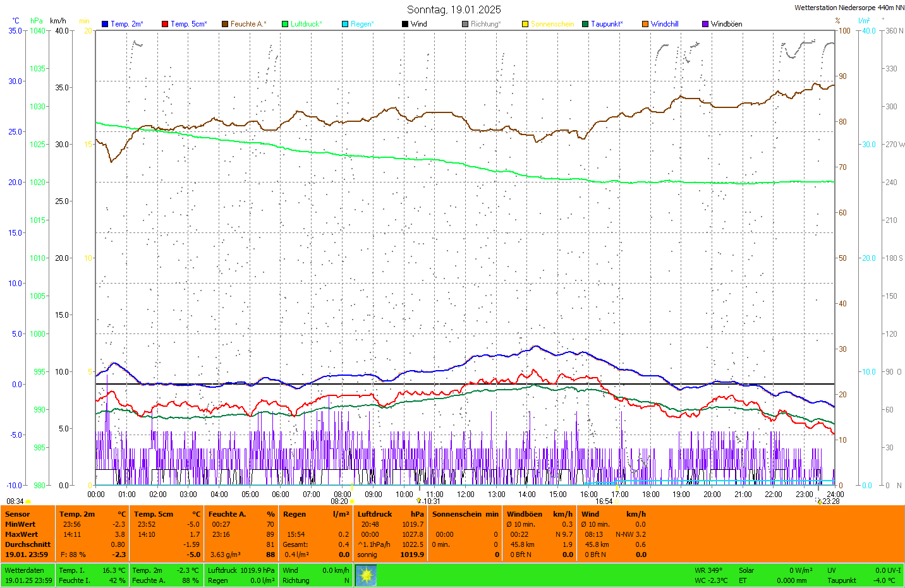Click the orange Windchill legend square
This screenshot has width=905, height=588.
[x=645, y=24]
